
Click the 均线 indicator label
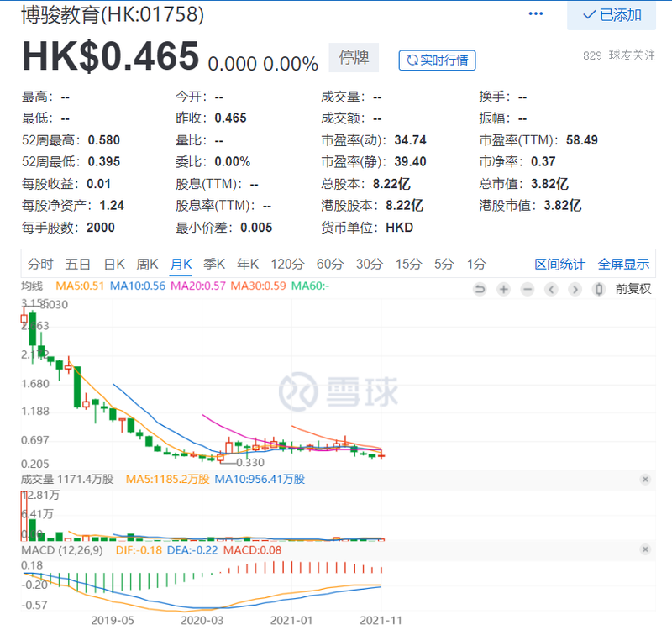coord(32,286)
